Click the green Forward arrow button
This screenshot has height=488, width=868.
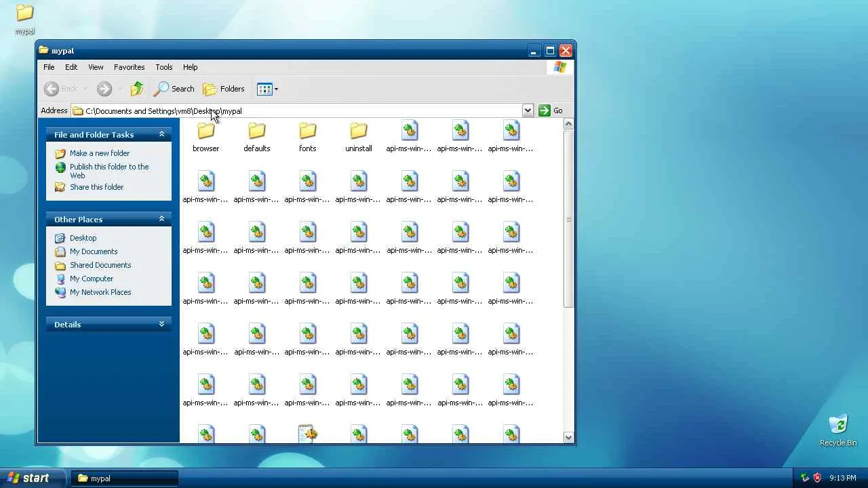pyautogui.click(x=104, y=89)
